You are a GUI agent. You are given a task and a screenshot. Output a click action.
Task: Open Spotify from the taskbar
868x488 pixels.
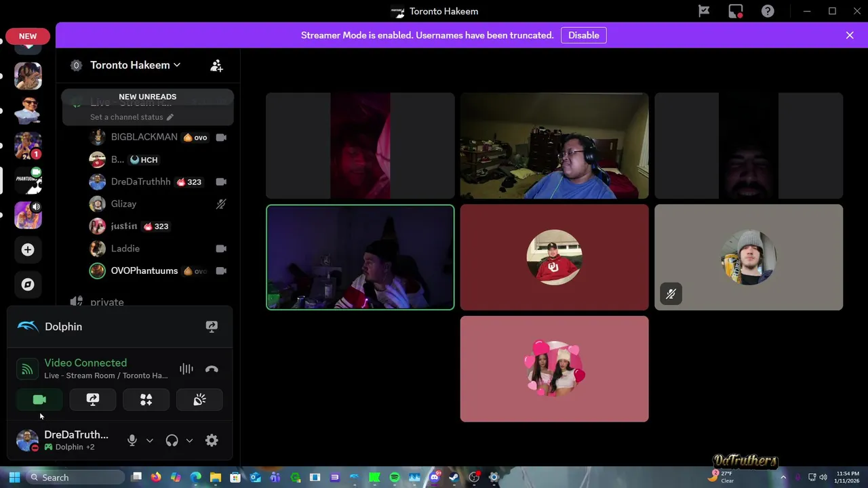[x=395, y=477]
